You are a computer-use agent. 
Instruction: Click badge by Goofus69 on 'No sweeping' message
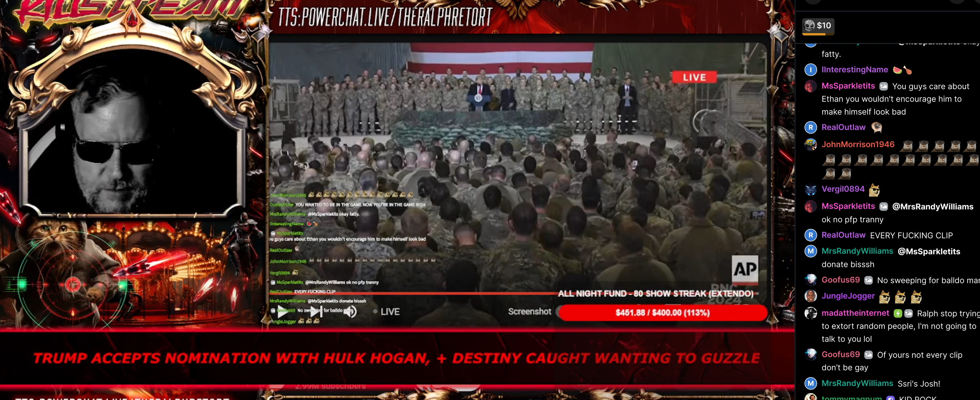point(868,281)
